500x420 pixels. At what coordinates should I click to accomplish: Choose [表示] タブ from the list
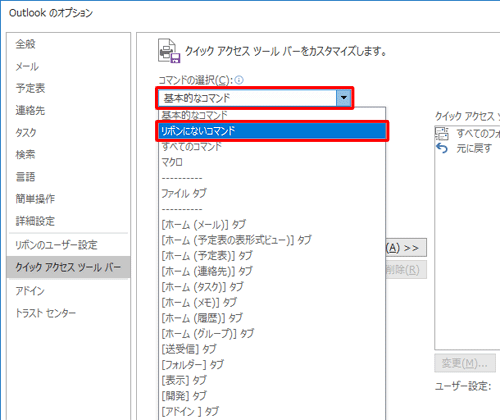pyautogui.click(x=272, y=380)
